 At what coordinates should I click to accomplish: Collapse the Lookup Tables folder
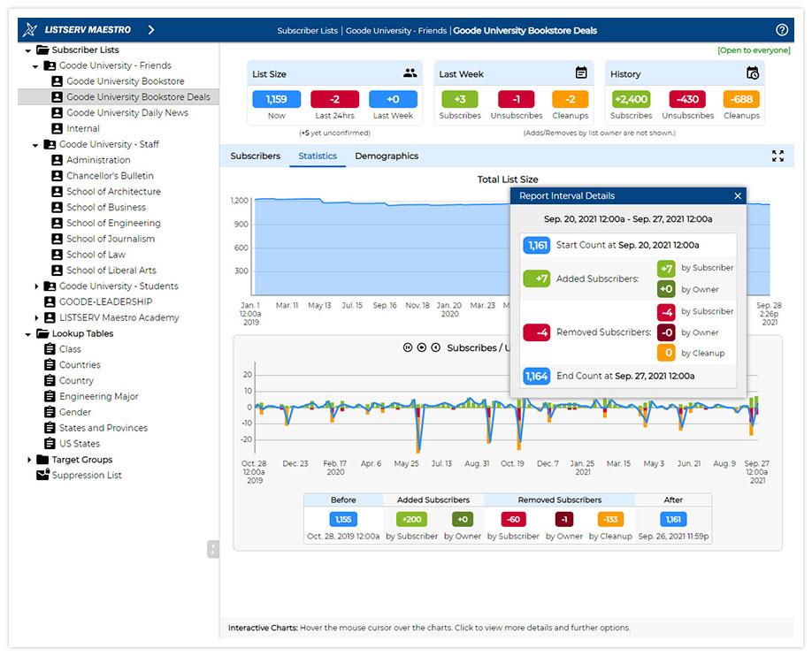(x=28, y=334)
